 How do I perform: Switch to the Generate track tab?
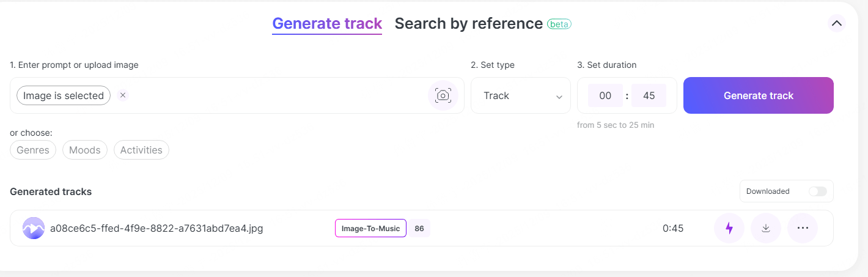point(327,24)
